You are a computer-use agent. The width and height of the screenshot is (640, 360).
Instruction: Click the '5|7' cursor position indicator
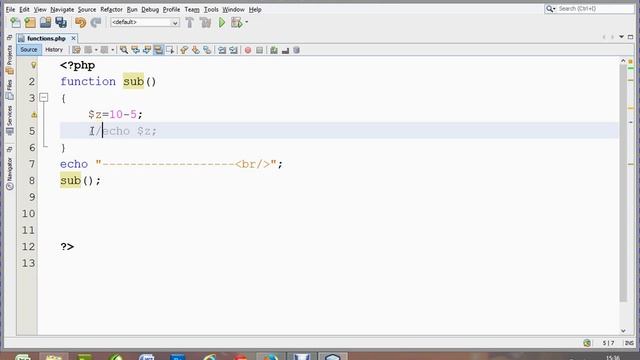[608, 343]
